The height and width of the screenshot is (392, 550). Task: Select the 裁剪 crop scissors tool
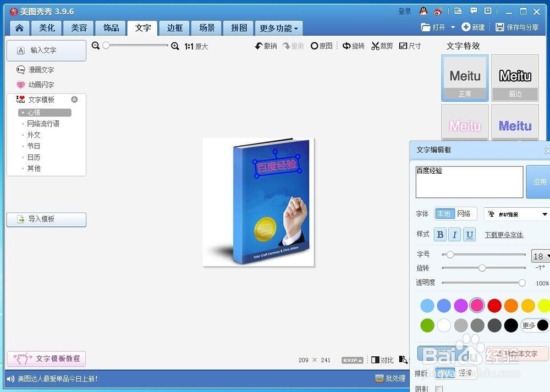click(382, 46)
